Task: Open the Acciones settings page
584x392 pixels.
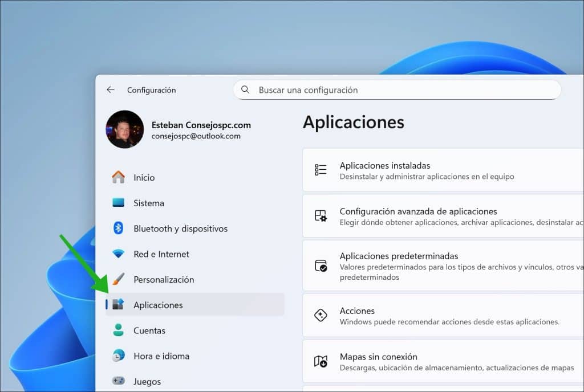Action: click(x=399, y=315)
